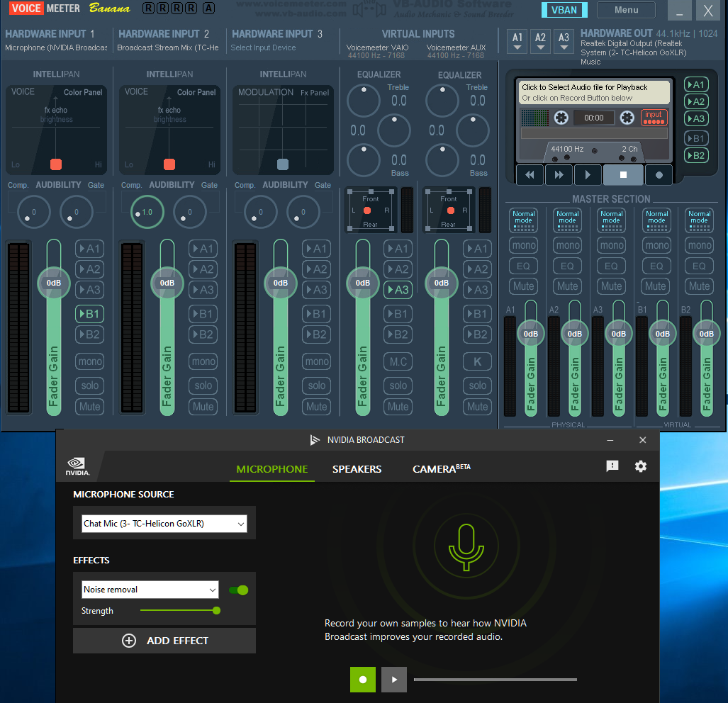Image resolution: width=728 pixels, height=703 pixels.
Task: Solo Hardware Input 2 strip
Action: [203, 385]
